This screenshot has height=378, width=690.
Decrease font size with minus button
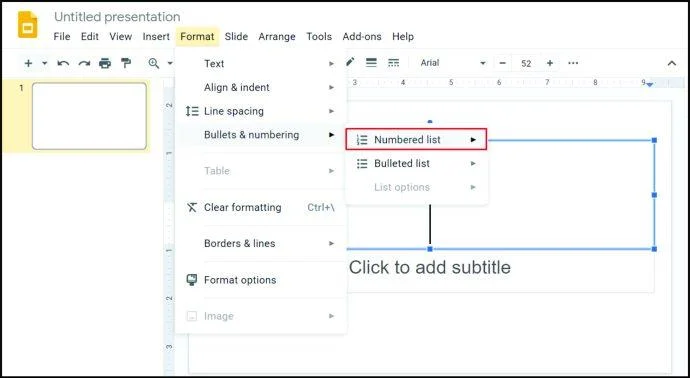tap(503, 63)
